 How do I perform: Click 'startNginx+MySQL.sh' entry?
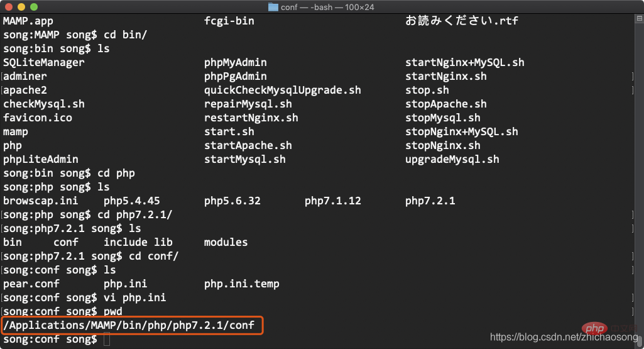(465, 62)
